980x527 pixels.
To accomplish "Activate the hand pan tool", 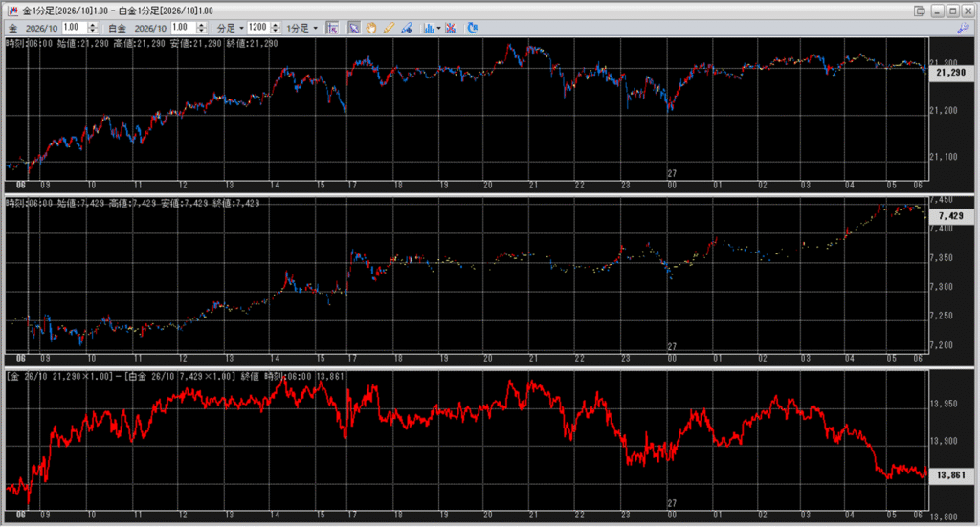I will tap(371, 28).
